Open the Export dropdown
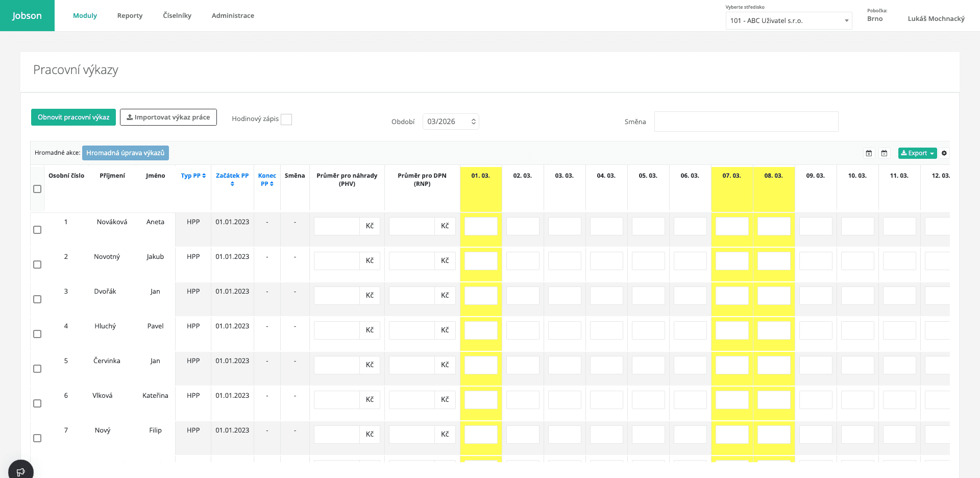The width and height of the screenshot is (980, 478). click(917, 153)
